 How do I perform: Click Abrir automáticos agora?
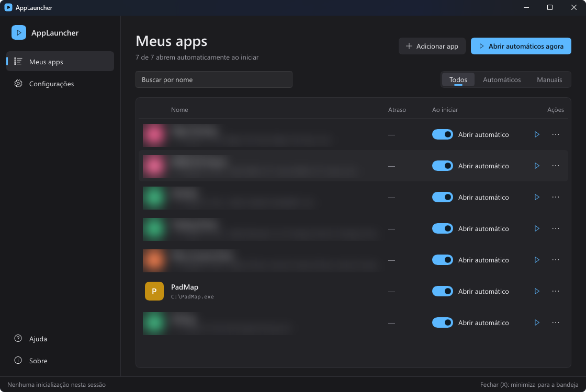(521, 46)
